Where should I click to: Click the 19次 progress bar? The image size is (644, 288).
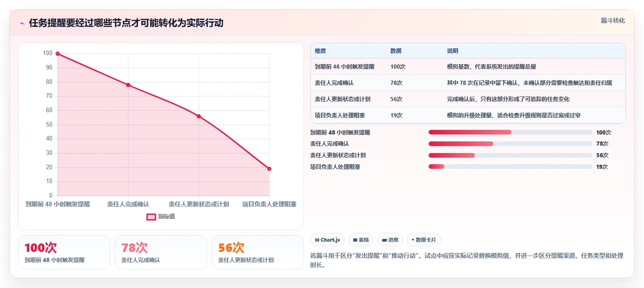pos(511,166)
